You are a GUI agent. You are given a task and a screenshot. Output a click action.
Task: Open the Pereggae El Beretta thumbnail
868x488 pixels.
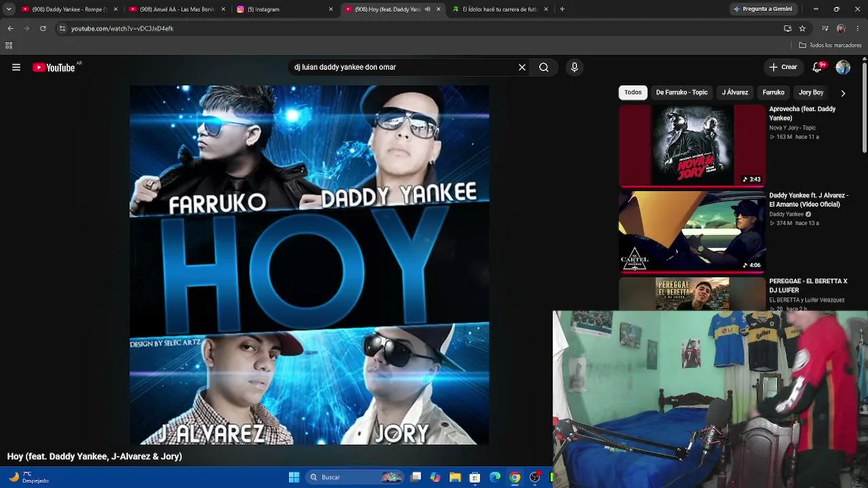[692, 294]
